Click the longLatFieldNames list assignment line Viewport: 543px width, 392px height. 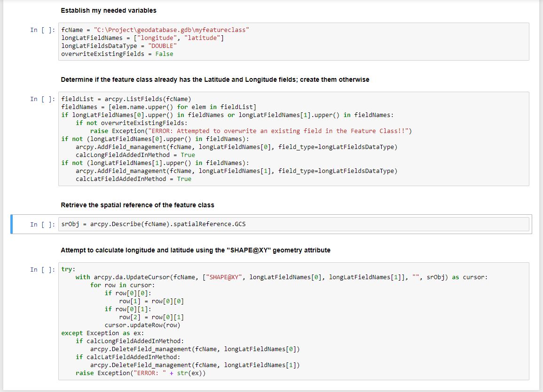click(142, 38)
